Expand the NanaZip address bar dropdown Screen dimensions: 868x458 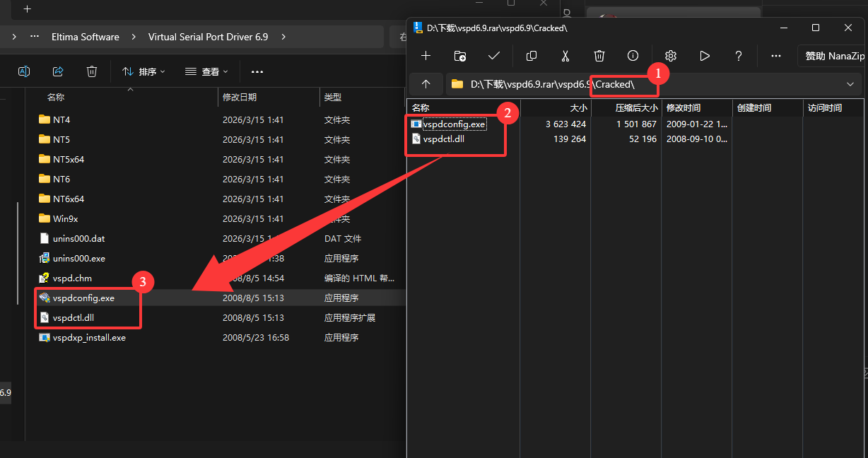click(850, 84)
